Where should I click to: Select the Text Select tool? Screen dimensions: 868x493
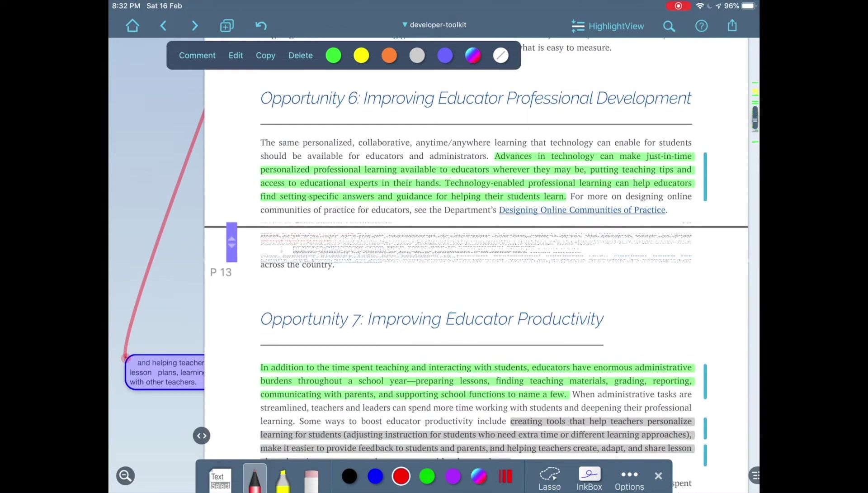(x=220, y=480)
